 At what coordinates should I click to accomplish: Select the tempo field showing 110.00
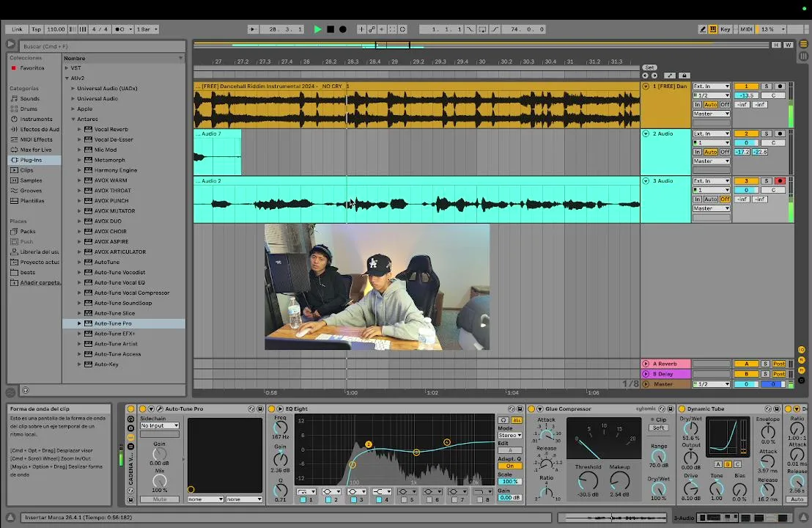pos(56,29)
